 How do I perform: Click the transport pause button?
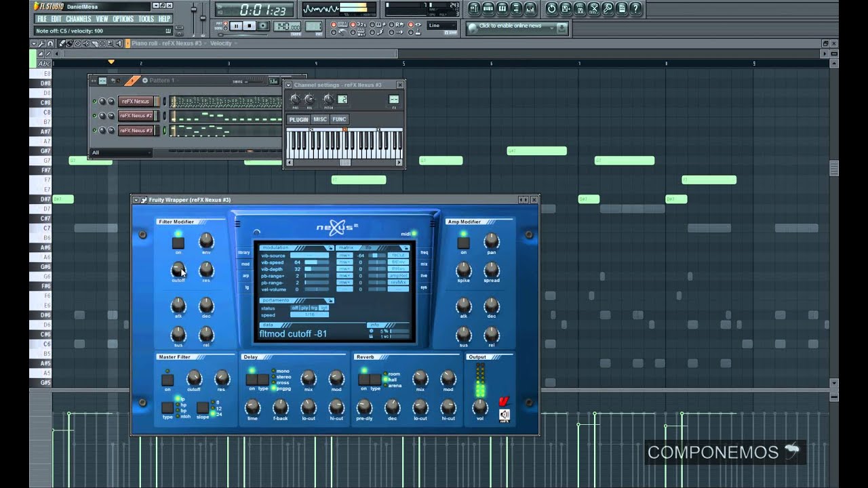[236, 26]
